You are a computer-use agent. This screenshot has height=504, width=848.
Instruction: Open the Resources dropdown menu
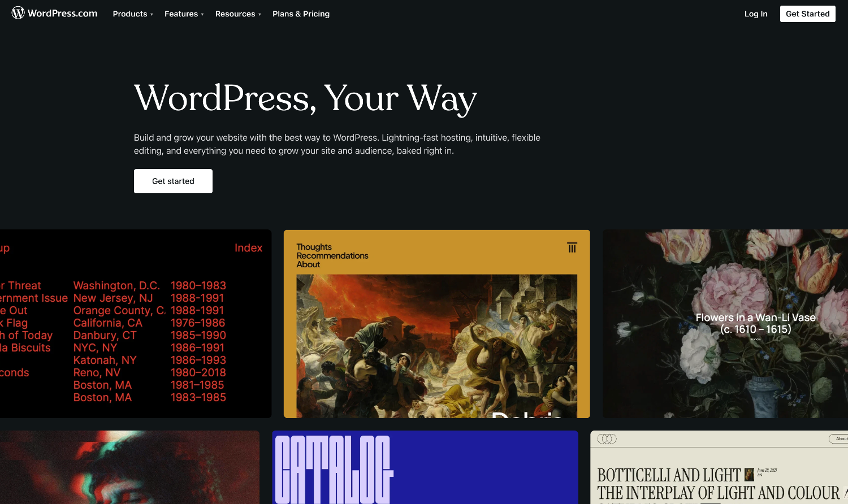238,14
